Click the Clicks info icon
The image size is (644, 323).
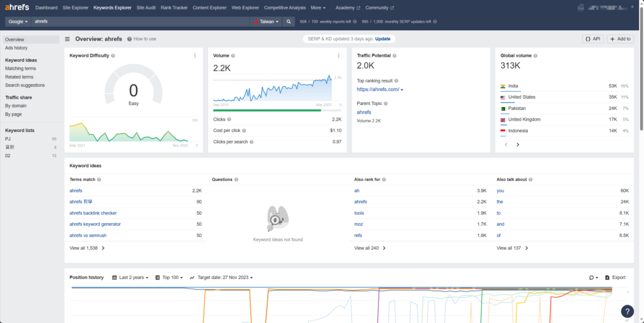click(x=229, y=119)
